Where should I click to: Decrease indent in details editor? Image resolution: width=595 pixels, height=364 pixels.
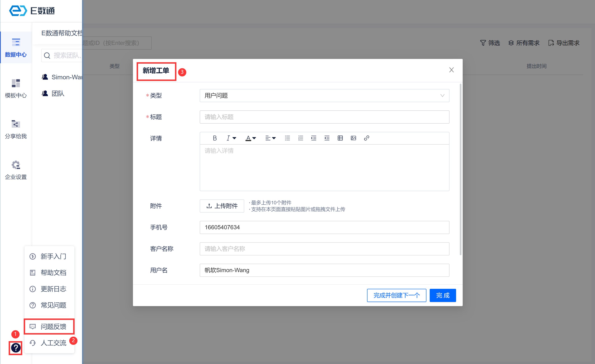coord(327,138)
